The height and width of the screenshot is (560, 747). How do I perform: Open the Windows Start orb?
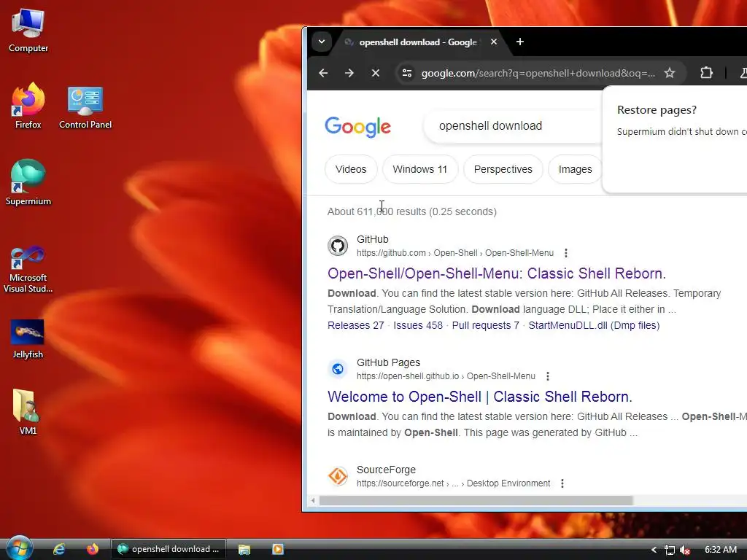click(19, 548)
